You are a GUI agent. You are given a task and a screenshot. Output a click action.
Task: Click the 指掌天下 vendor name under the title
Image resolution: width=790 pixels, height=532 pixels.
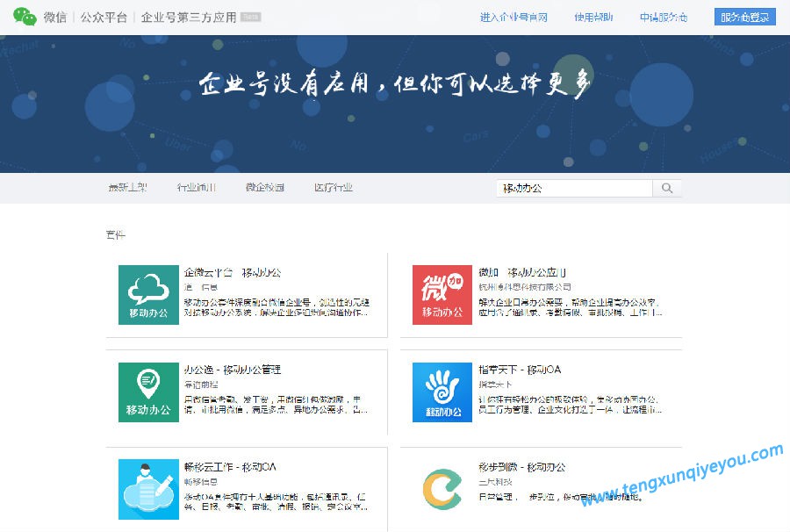(495, 385)
